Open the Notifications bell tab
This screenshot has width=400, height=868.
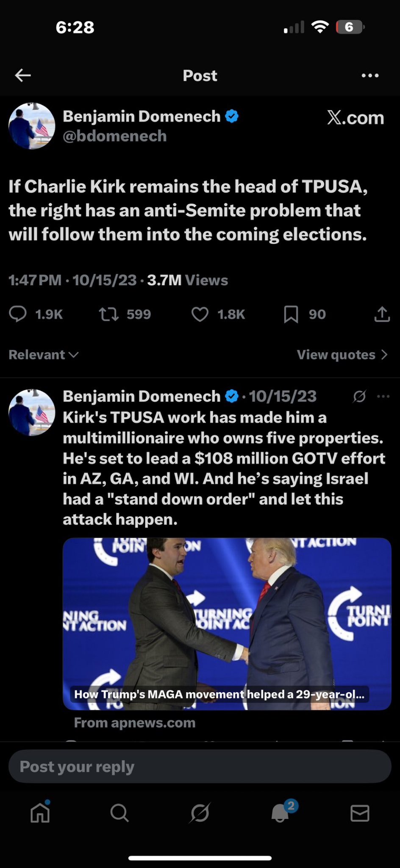point(280,813)
